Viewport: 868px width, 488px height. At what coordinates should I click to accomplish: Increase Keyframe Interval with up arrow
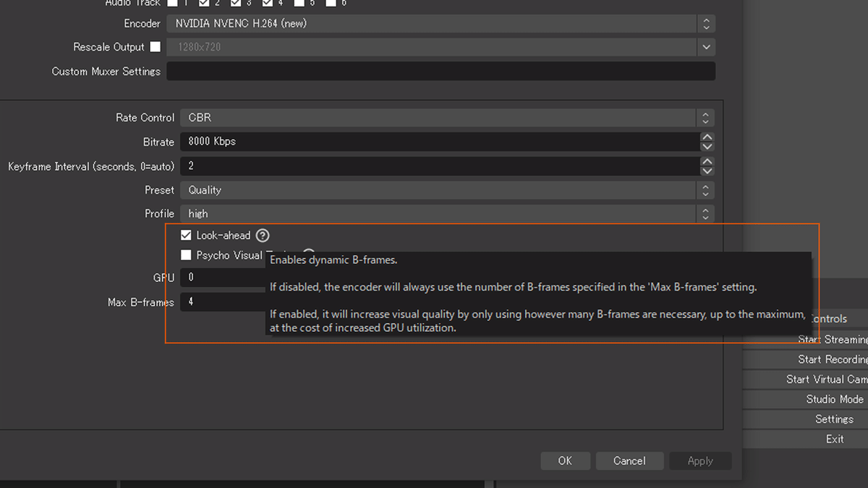click(707, 162)
